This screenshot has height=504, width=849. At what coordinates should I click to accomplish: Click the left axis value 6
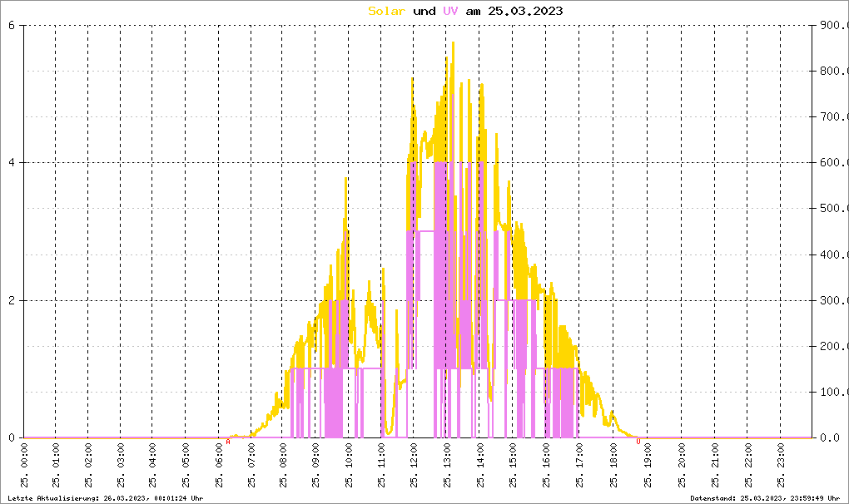(12, 25)
